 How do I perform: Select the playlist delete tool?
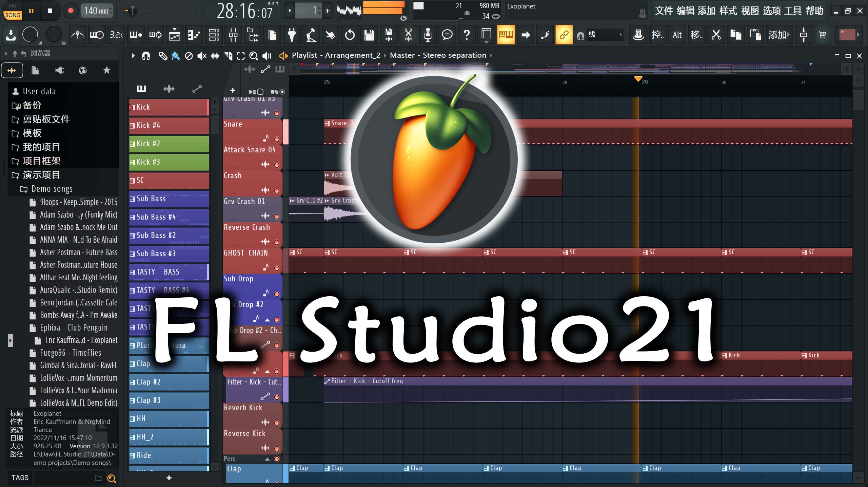[189, 56]
